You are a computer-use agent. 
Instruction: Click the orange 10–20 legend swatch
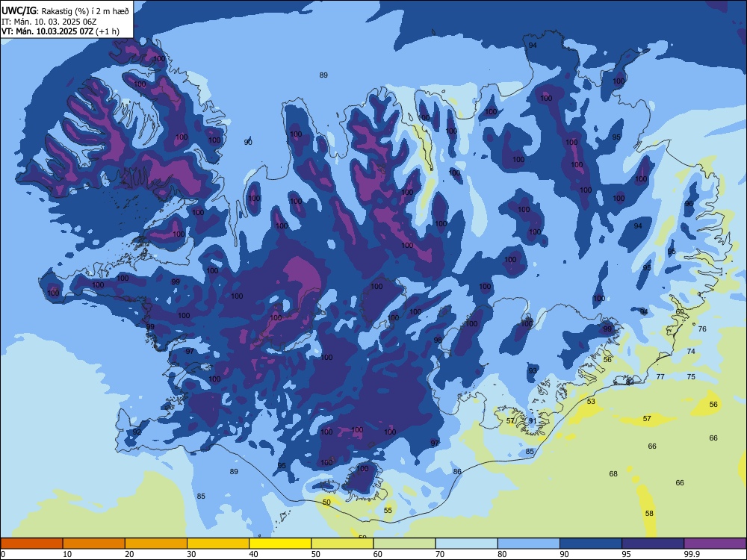coord(94,544)
